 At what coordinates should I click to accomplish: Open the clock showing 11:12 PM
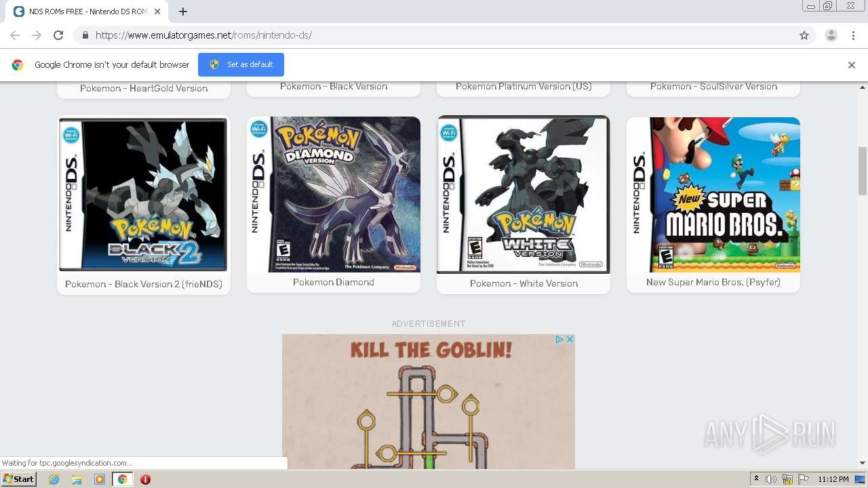click(x=833, y=479)
